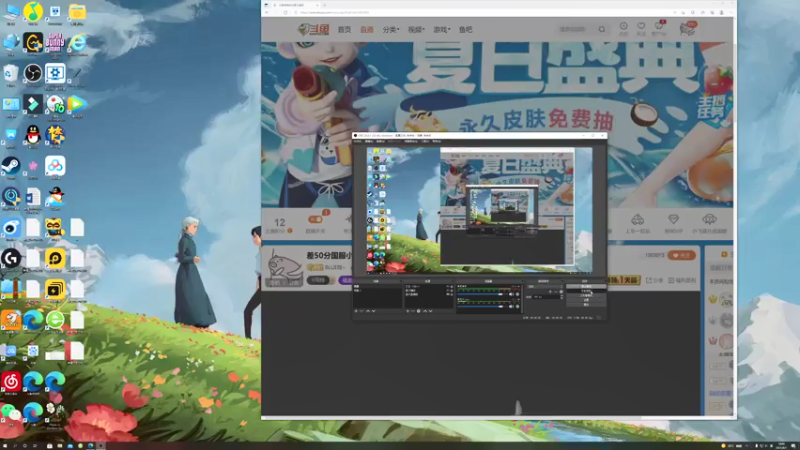Switch to OBS from the taskbar
Viewport: 800px width, 450px height.
tap(101, 446)
